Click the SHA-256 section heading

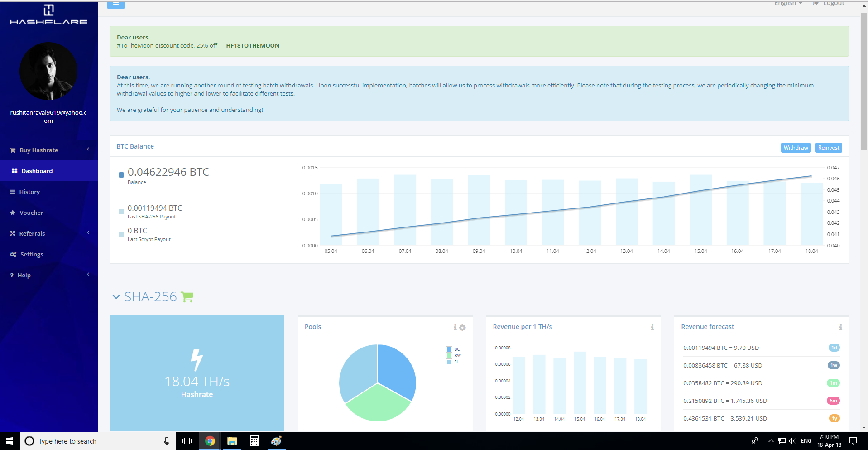pos(150,297)
